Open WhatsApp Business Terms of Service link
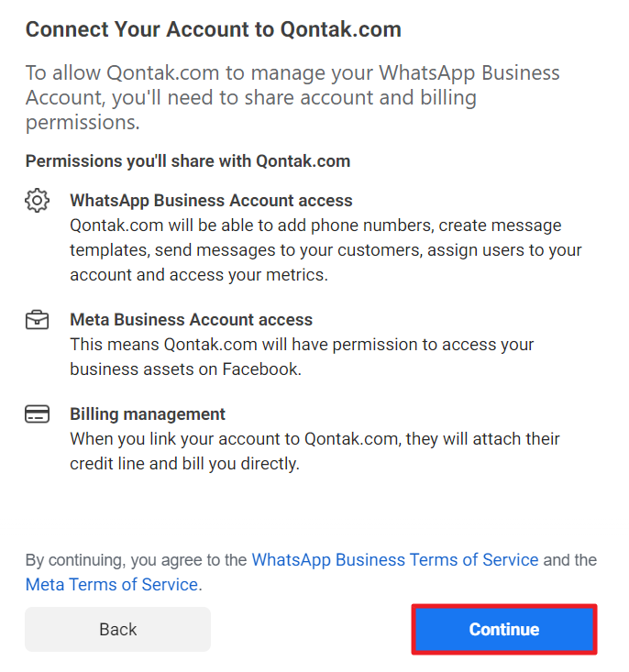 pos(395,560)
